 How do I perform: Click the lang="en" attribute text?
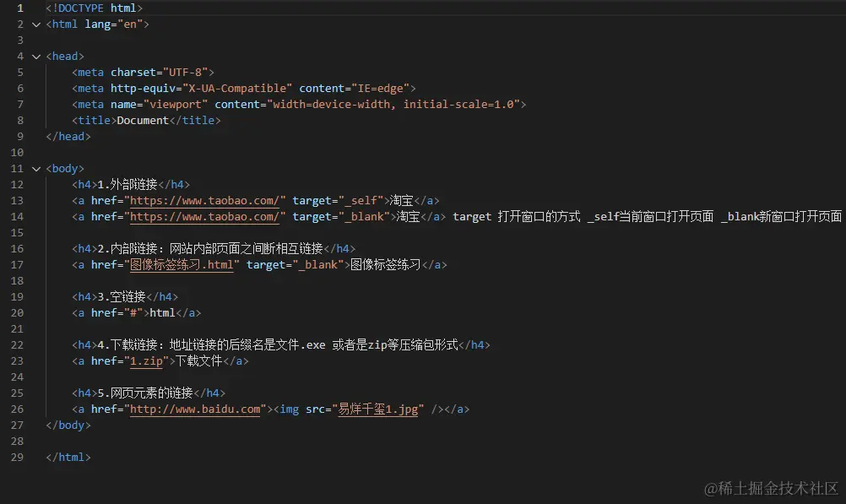point(113,24)
